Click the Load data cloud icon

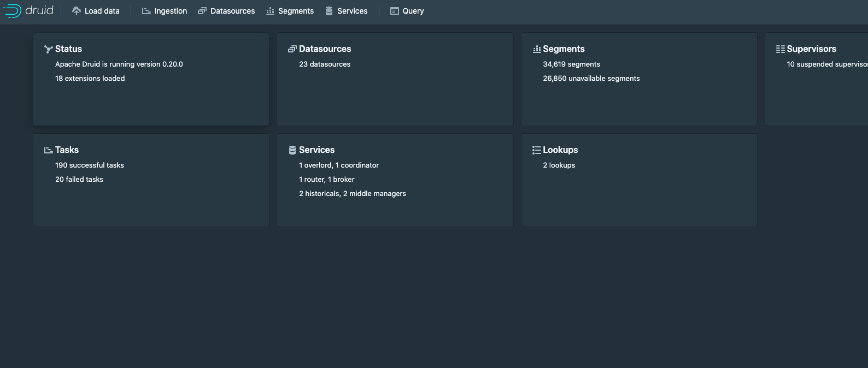(77, 11)
